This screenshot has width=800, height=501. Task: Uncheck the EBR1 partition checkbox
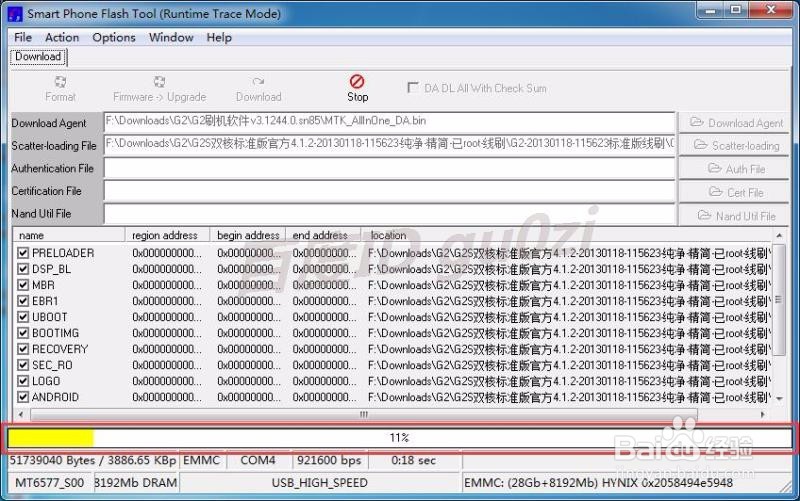pos(23,301)
